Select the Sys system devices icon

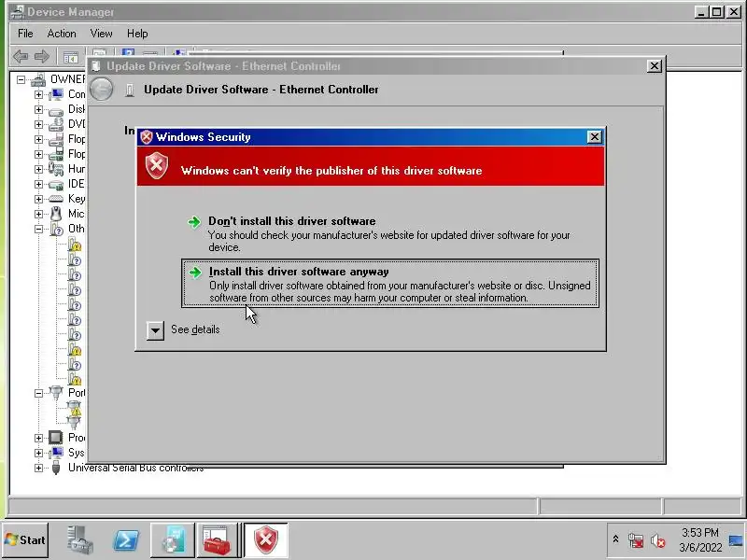pyautogui.click(x=56, y=453)
